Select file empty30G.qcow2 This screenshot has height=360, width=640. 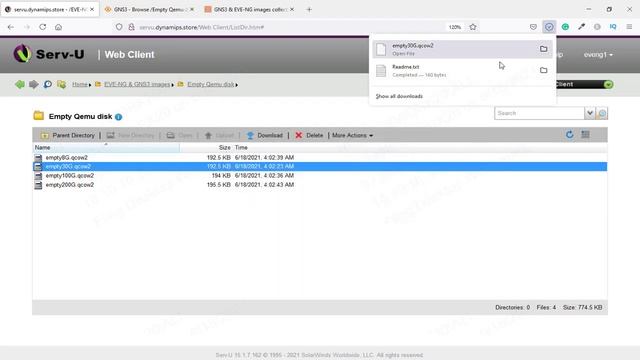click(68, 167)
